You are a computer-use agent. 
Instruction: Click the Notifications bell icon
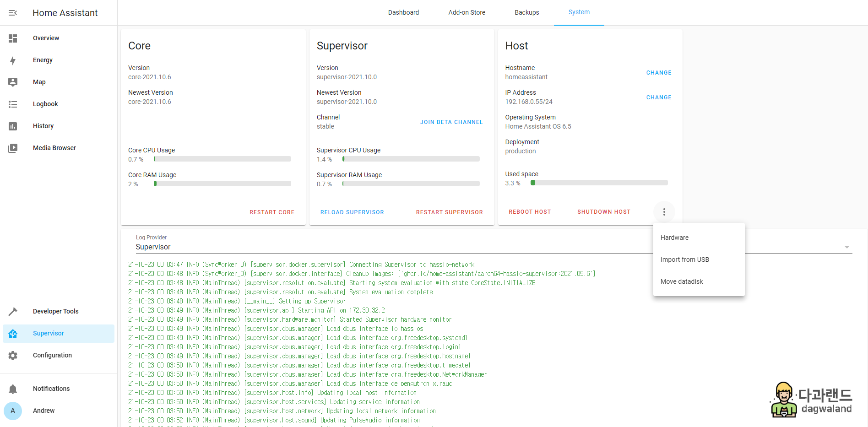point(13,389)
